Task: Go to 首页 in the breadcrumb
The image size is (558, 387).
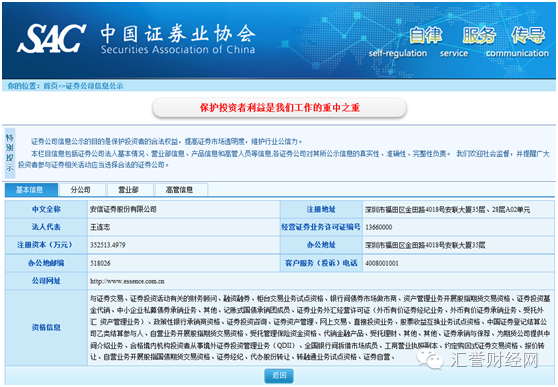Action: (50, 86)
